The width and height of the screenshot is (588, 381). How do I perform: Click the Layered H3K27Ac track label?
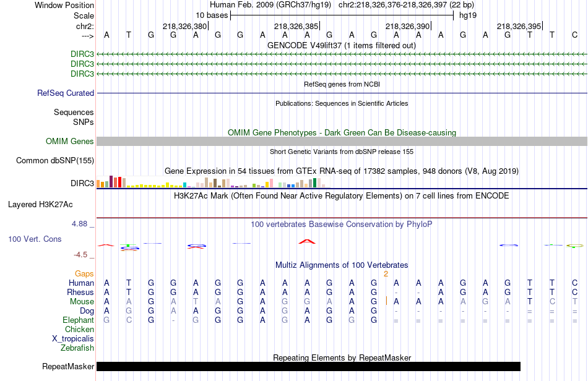40,205
